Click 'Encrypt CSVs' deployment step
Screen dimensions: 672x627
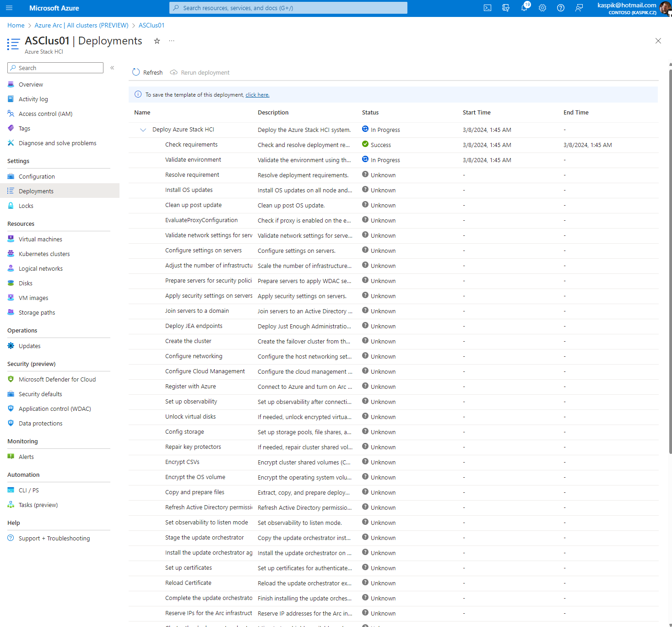(182, 462)
